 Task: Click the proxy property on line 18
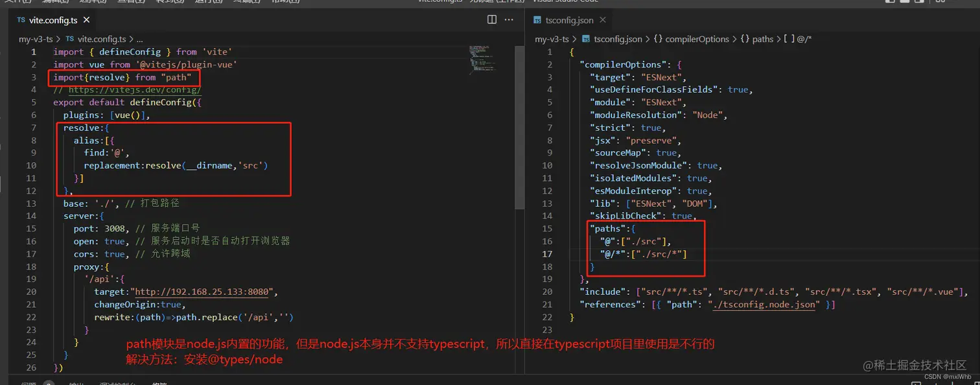(x=87, y=266)
